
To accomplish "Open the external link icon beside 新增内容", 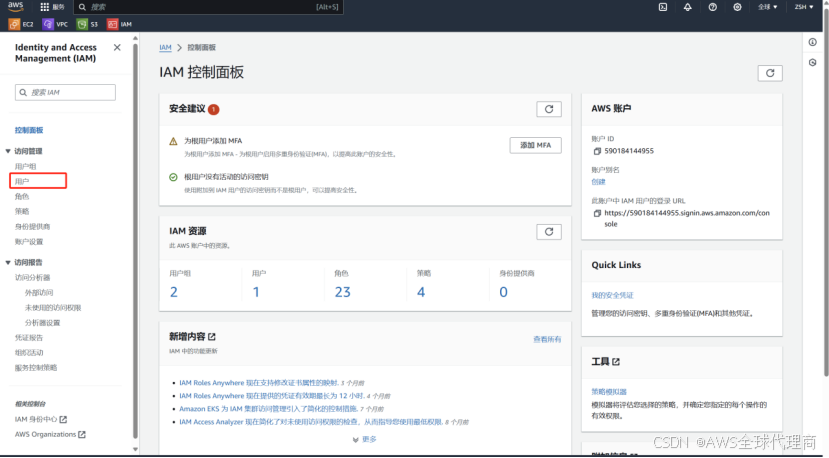I will 212,336.
